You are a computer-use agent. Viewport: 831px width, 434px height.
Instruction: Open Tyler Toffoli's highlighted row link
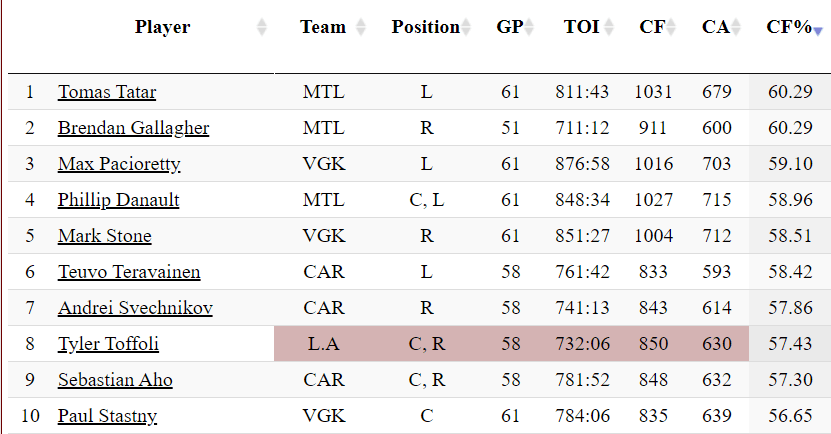click(108, 344)
